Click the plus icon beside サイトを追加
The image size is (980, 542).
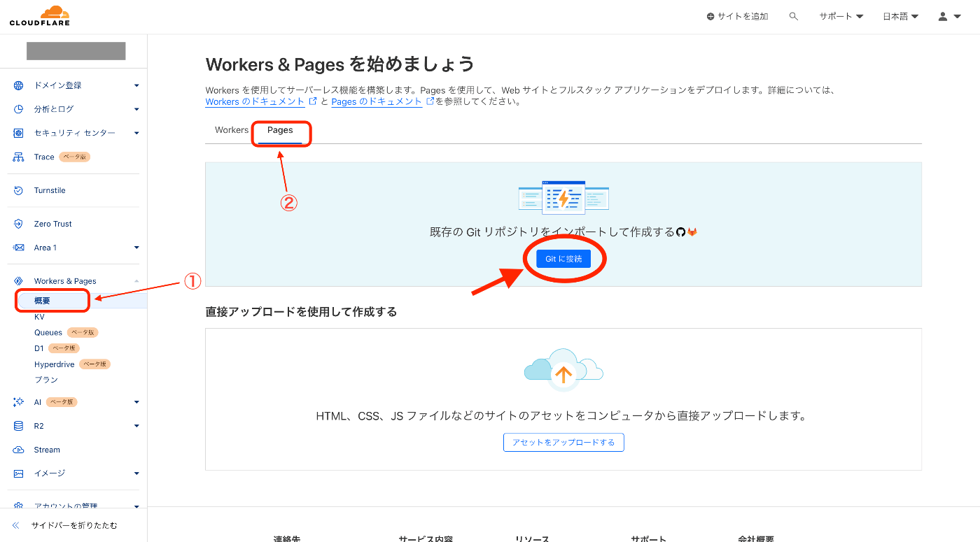(x=710, y=16)
